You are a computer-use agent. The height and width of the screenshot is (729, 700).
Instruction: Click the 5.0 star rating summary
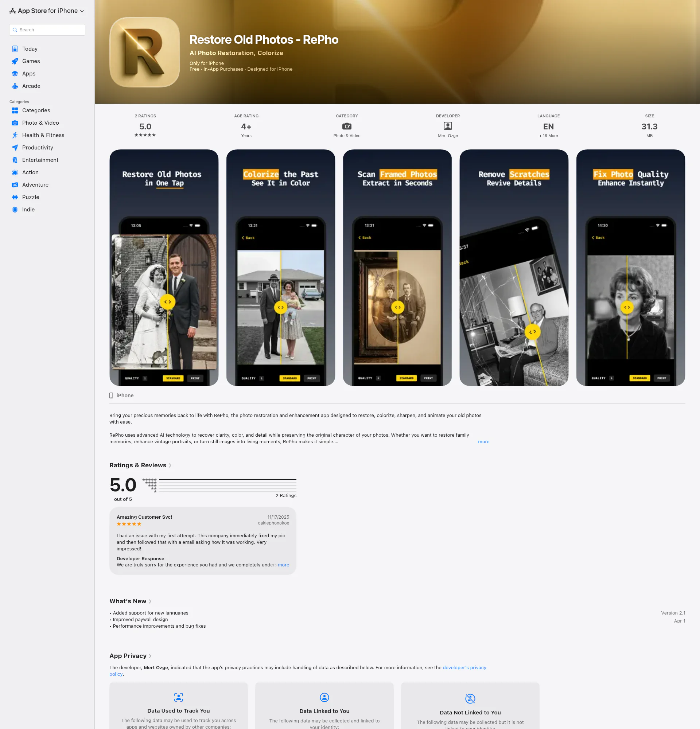(x=123, y=485)
